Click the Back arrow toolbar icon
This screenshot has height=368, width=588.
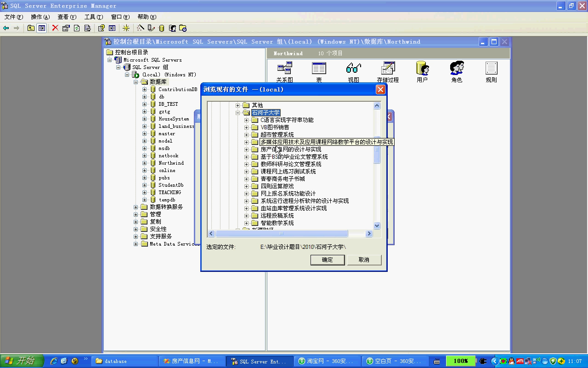tap(6, 28)
